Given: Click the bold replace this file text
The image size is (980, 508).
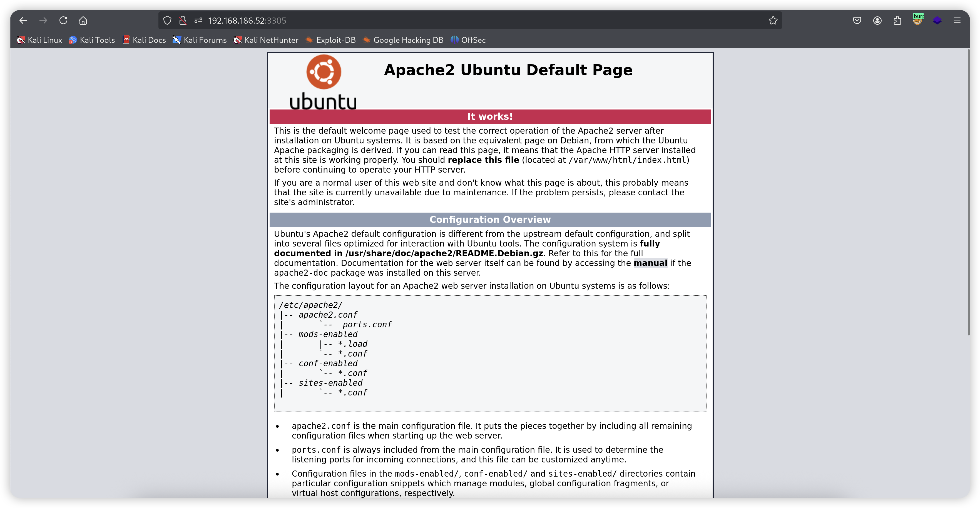Looking at the screenshot, I should pyautogui.click(x=483, y=160).
